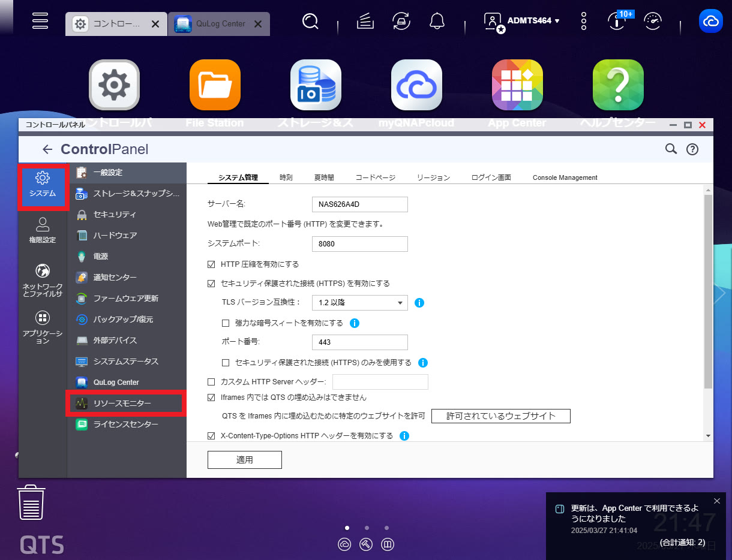This screenshot has height=560, width=732.
Task: Click the hammer utility icon in bottom dock
Action: [x=366, y=544]
